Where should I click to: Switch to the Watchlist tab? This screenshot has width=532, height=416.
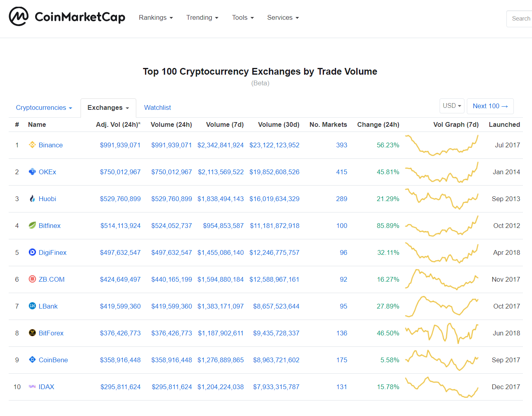coord(158,108)
